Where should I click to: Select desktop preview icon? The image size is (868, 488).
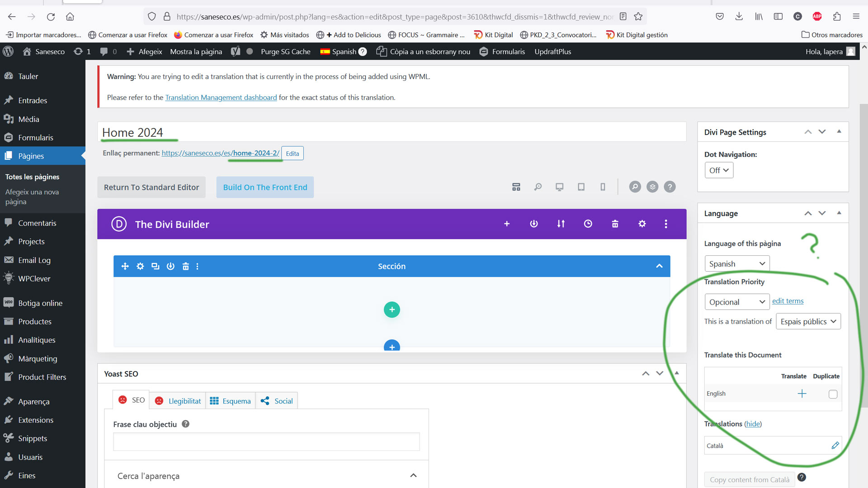[560, 187]
